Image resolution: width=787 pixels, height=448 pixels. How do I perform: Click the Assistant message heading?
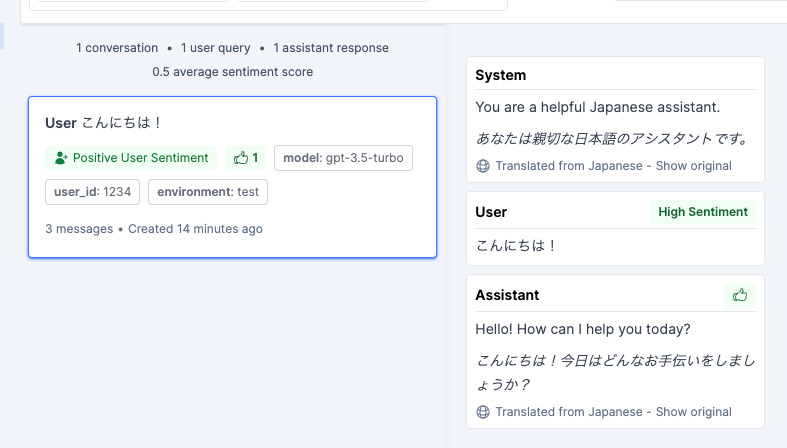(507, 295)
